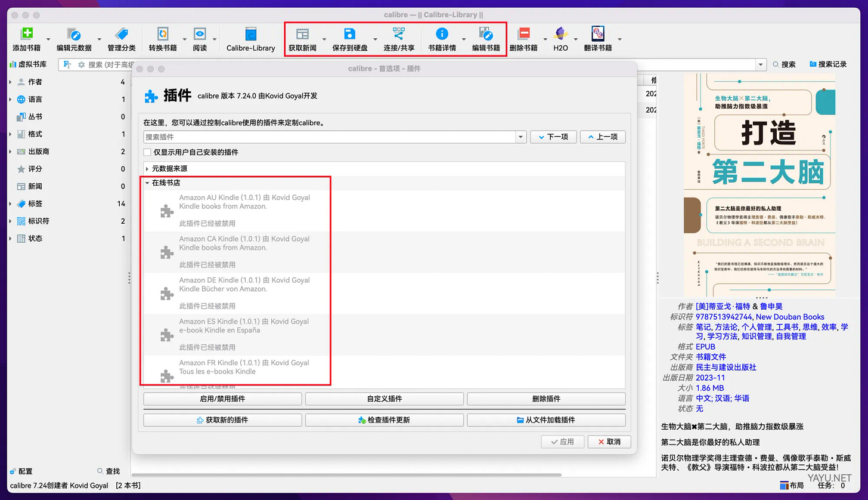This screenshot has width=868, height=500.
Task: Click the 删除书籍 (Remove books) icon
Action: [x=523, y=34]
